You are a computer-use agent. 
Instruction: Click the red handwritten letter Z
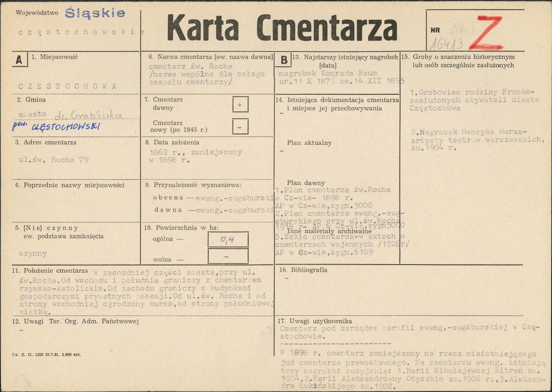tap(488, 32)
